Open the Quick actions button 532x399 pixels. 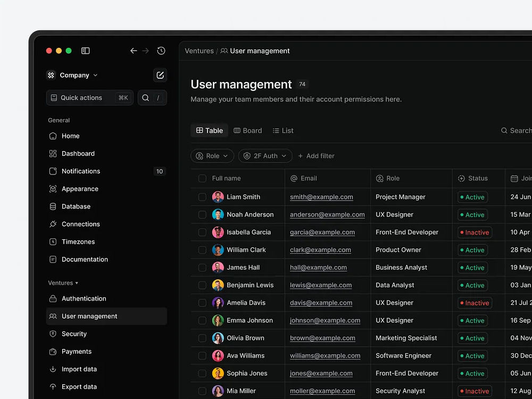(x=89, y=98)
